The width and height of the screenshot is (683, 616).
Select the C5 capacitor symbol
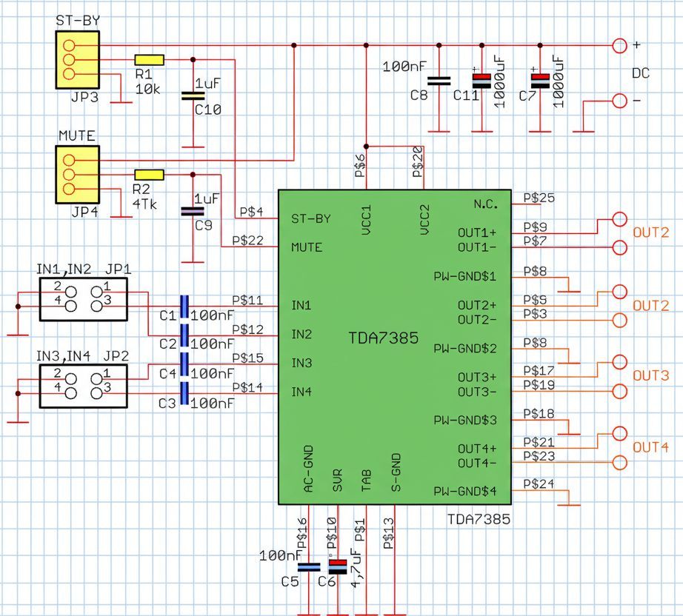(x=309, y=567)
